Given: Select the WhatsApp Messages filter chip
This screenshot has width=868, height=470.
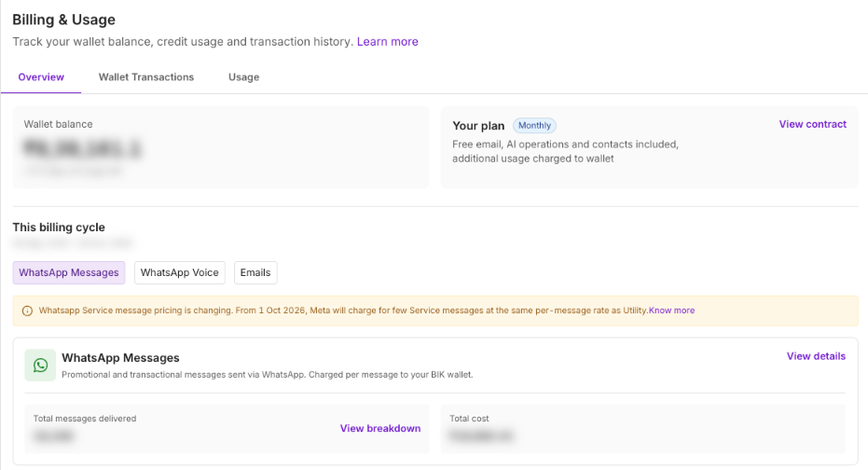Looking at the screenshot, I should coord(69,272).
